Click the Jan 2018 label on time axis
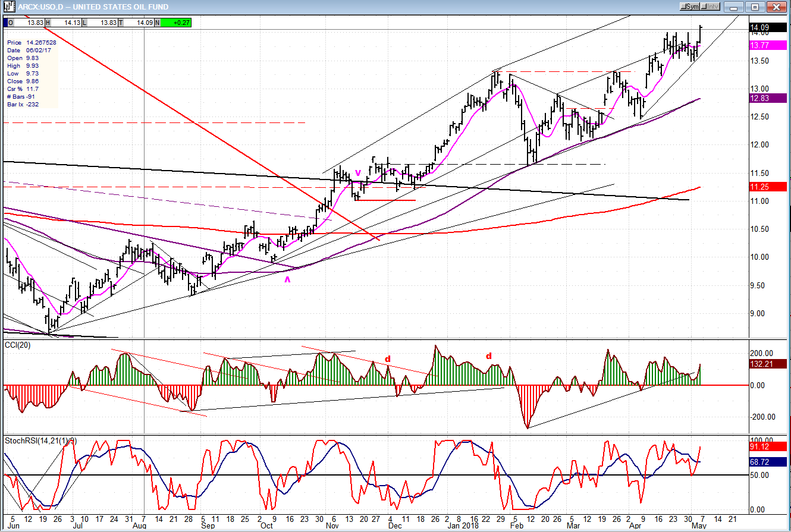 461,525
